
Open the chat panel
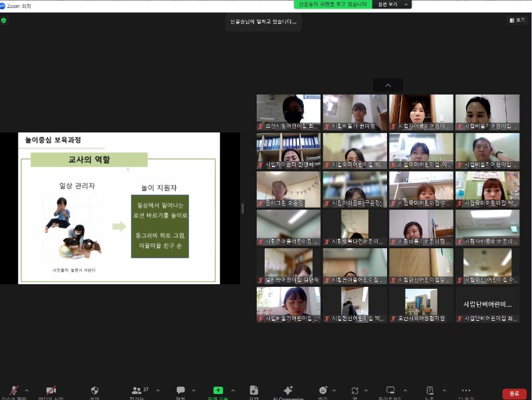point(180,390)
